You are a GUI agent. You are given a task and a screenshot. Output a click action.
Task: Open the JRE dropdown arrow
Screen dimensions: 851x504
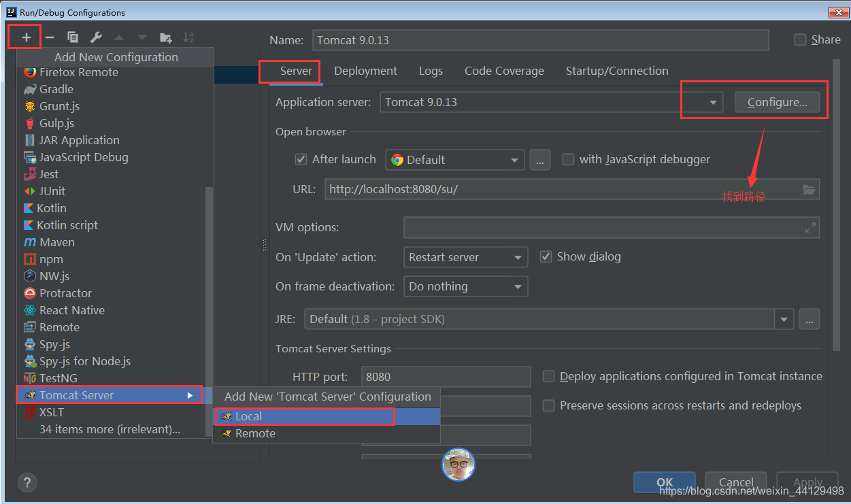784,319
